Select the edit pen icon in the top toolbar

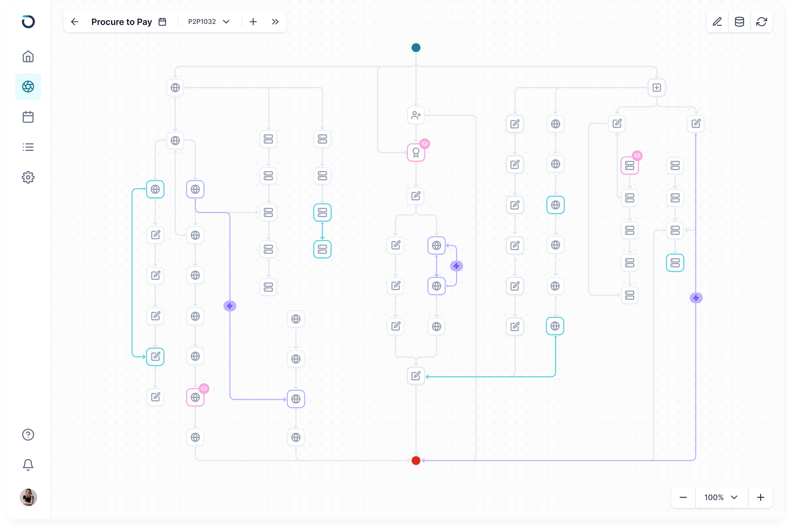(x=718, y=21)
